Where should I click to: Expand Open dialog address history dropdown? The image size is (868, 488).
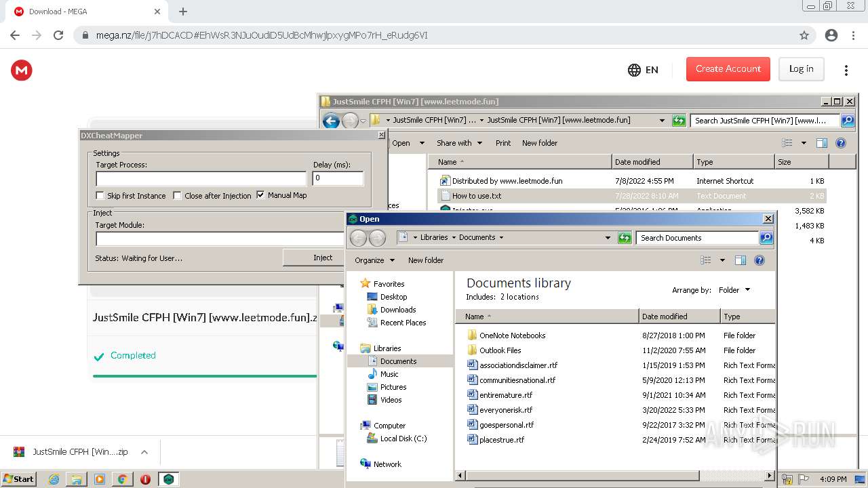click(x=608, y=238)
